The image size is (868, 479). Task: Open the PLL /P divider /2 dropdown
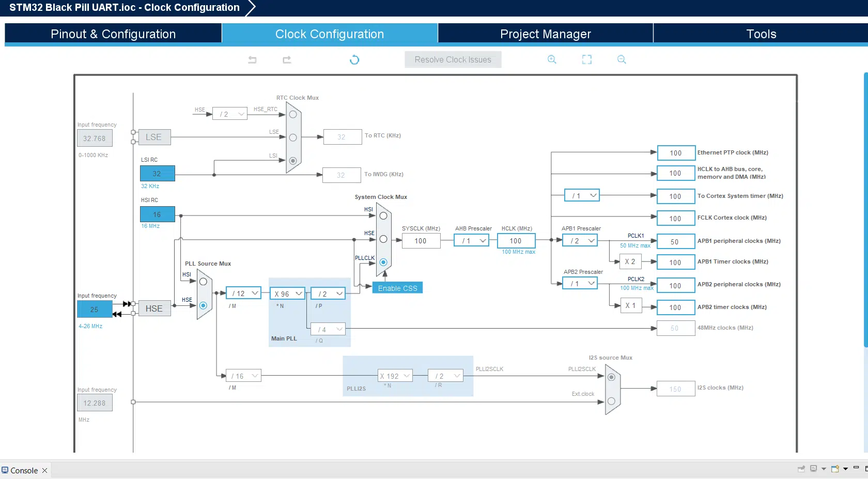click(328, 293)
